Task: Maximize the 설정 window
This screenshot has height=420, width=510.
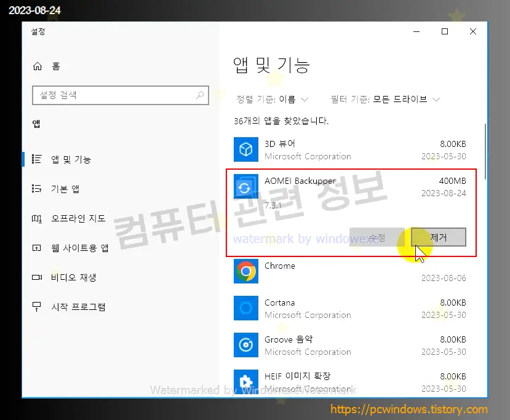Action: 445,31
